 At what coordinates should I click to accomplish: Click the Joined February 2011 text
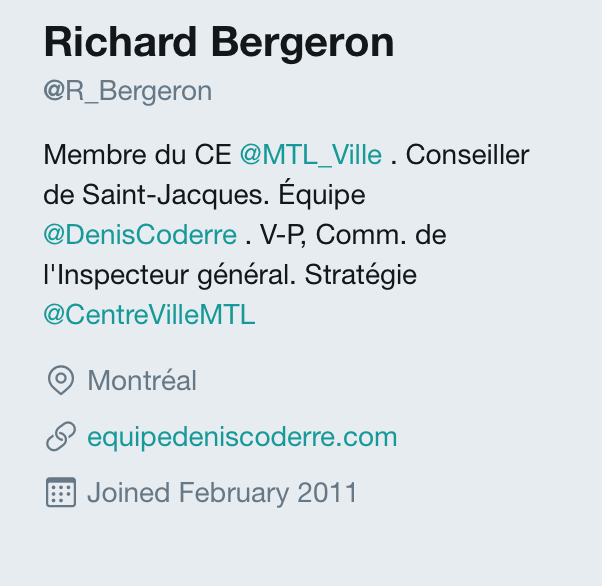pyautogui.click(x=222, y=493)
